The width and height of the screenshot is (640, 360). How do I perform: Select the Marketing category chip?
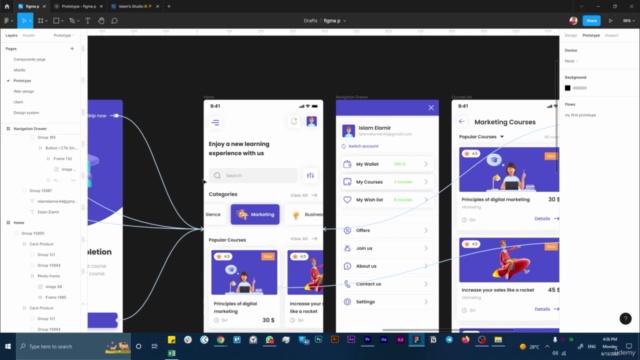point(255,214)
